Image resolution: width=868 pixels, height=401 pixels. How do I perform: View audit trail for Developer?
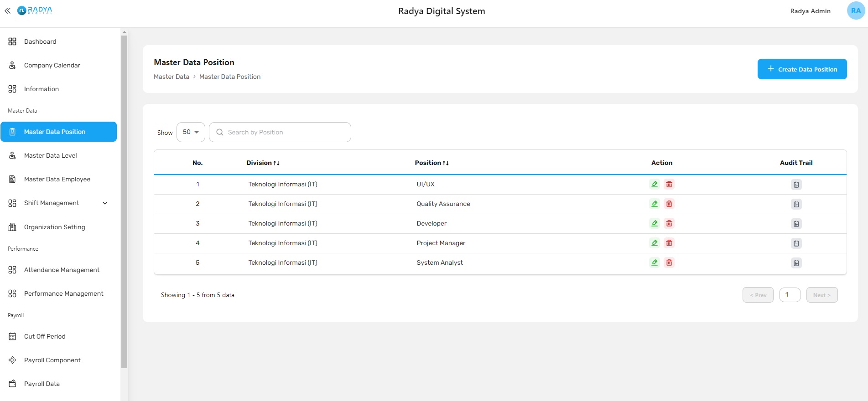[x=796, y=224]
